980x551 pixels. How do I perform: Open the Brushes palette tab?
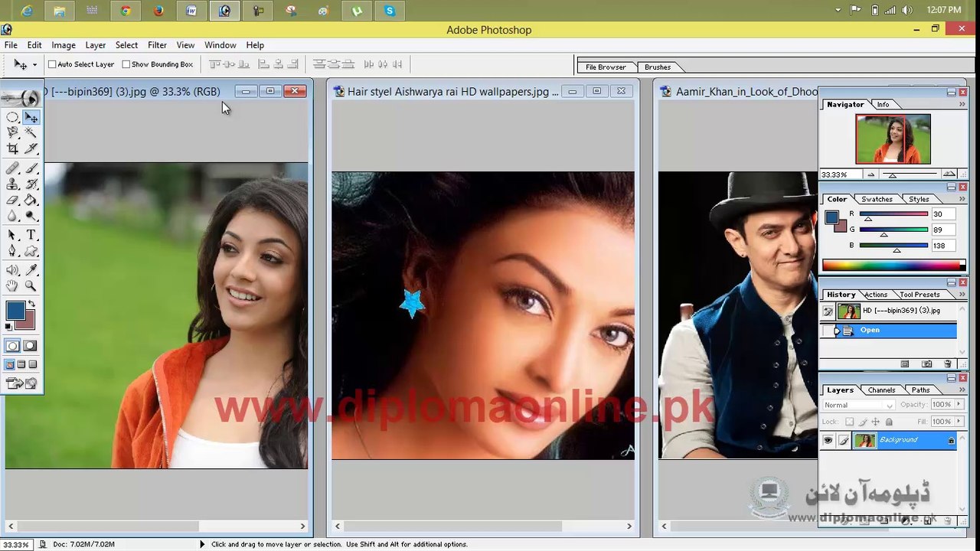point(657,67)
